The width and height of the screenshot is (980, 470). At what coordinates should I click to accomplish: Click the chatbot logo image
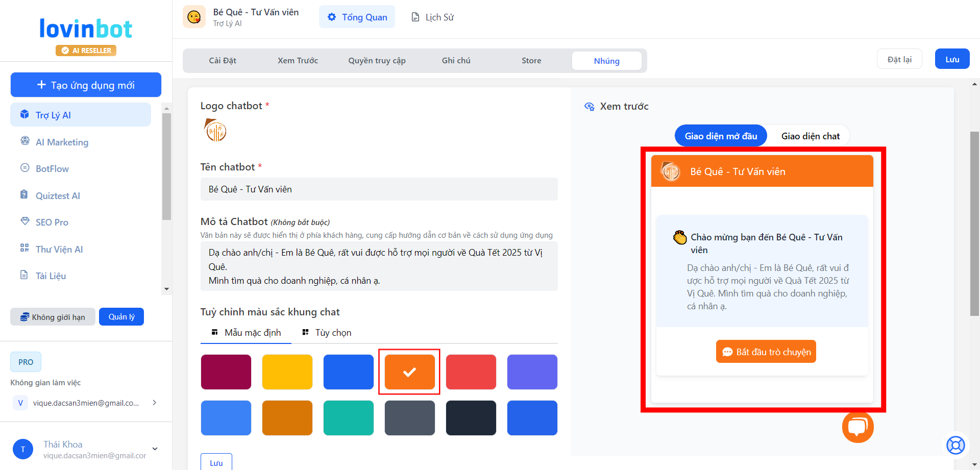click(x=215, y=131)
